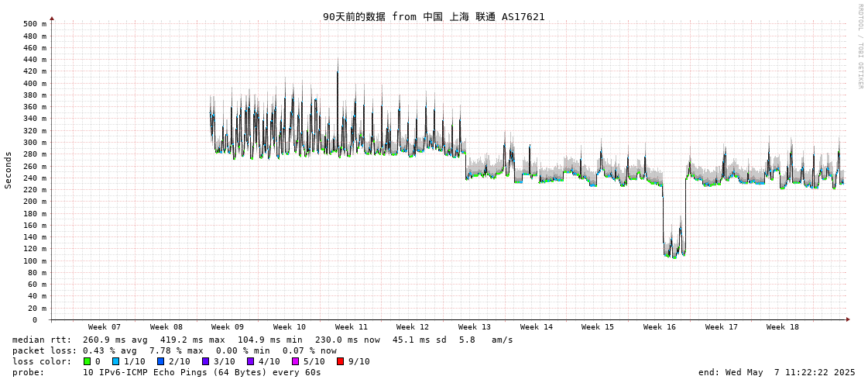Click the Week 10 axis label
Screen dimensions: 868x383
[x=290, y=327]
